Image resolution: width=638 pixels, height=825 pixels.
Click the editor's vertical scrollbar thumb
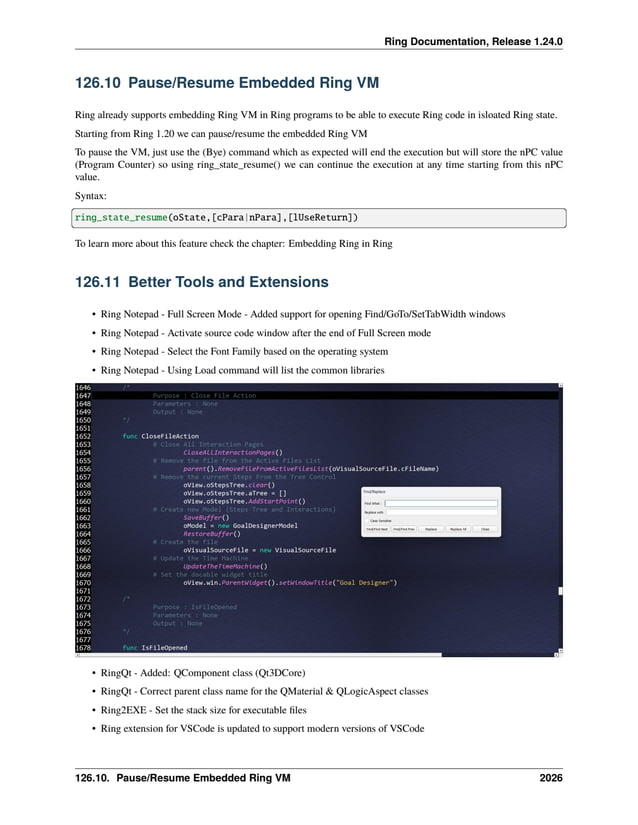[x=560, y=591]
